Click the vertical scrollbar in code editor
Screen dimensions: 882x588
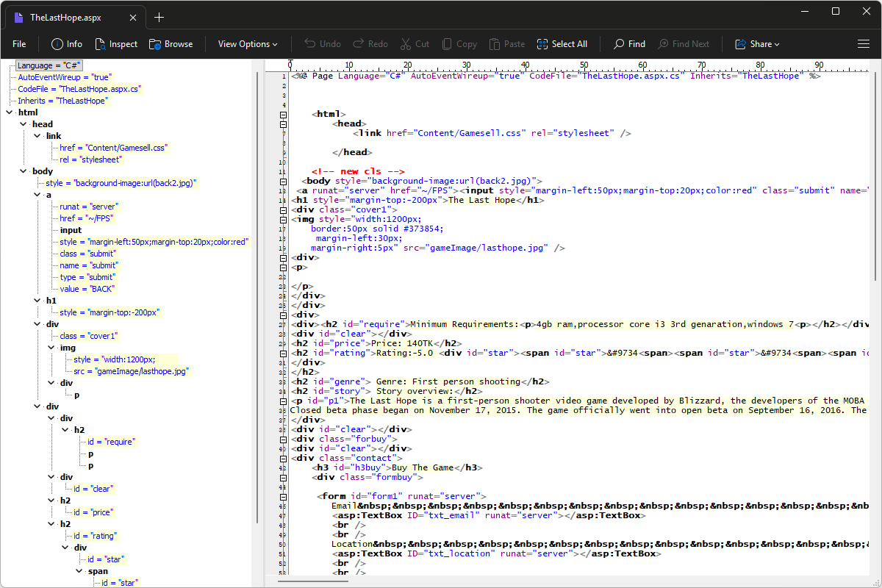(875, 176)
